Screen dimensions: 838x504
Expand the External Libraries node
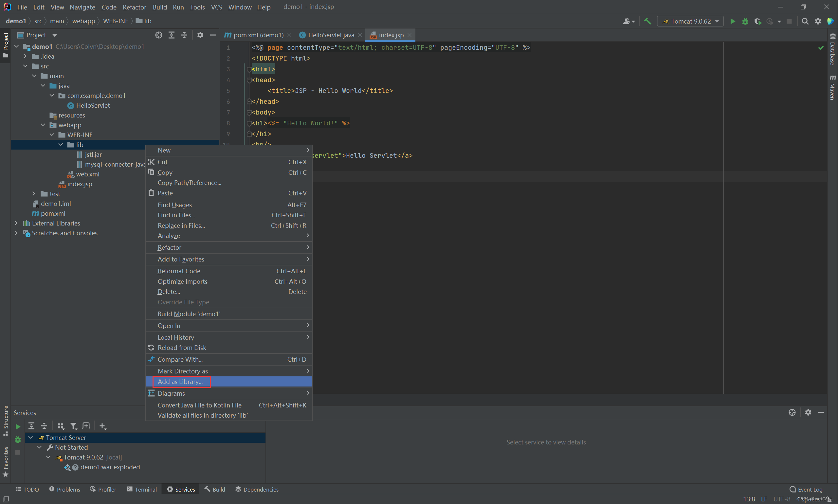(x=16, y=223)
